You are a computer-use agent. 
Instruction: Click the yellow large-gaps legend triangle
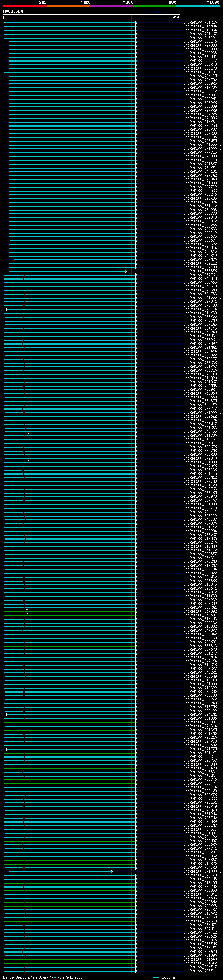(x=29, y=977)
